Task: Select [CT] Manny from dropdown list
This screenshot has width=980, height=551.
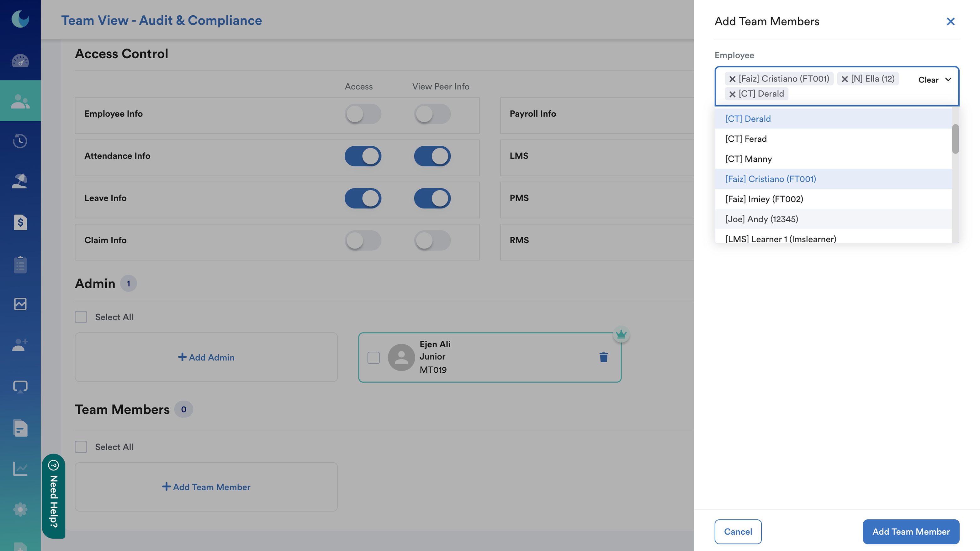Action: (x=748, y=159)
